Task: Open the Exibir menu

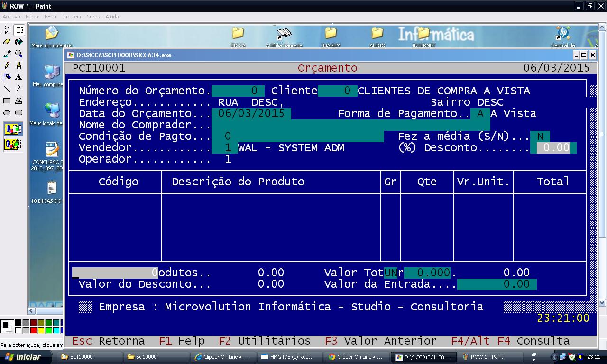Action: tap(51, 17)
